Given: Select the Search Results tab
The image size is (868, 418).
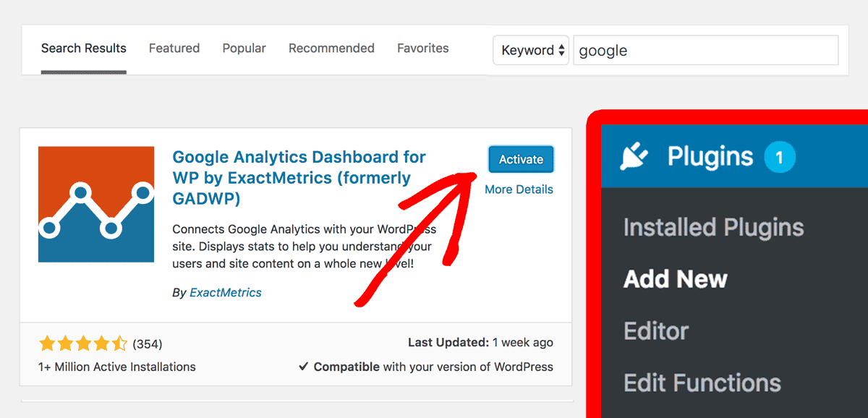Looking at the screenshot, I should point(84,48).
